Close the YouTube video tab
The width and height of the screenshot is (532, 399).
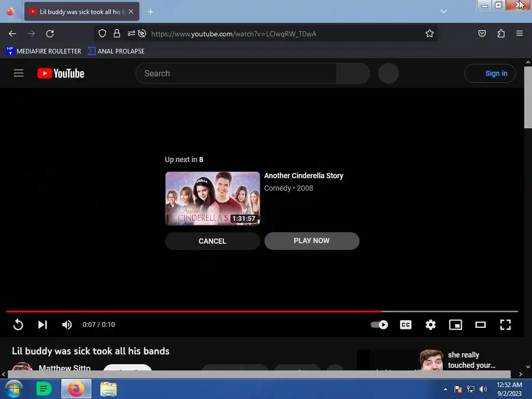pos(131,11)
